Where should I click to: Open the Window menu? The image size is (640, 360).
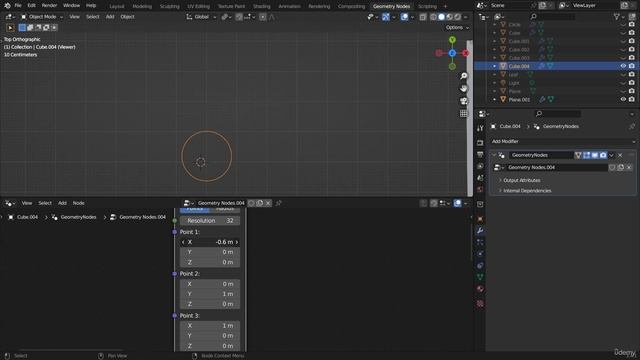(x=71, y=6)
